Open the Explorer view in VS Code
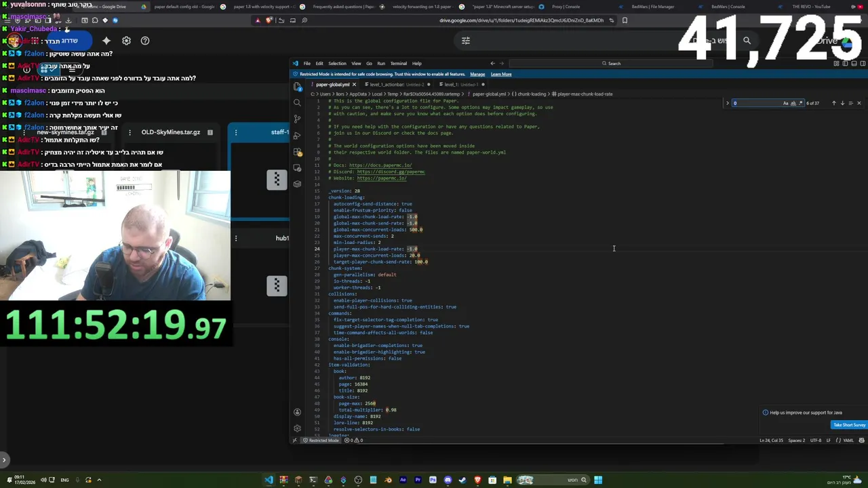This screenshot has height=488, width=868. tap(297, 86)
